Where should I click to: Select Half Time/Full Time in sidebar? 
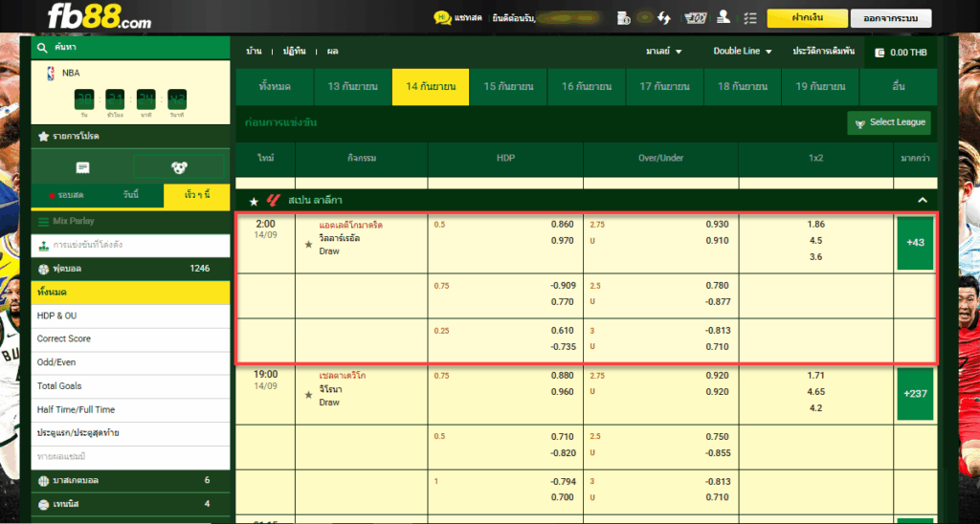(130, 409)
